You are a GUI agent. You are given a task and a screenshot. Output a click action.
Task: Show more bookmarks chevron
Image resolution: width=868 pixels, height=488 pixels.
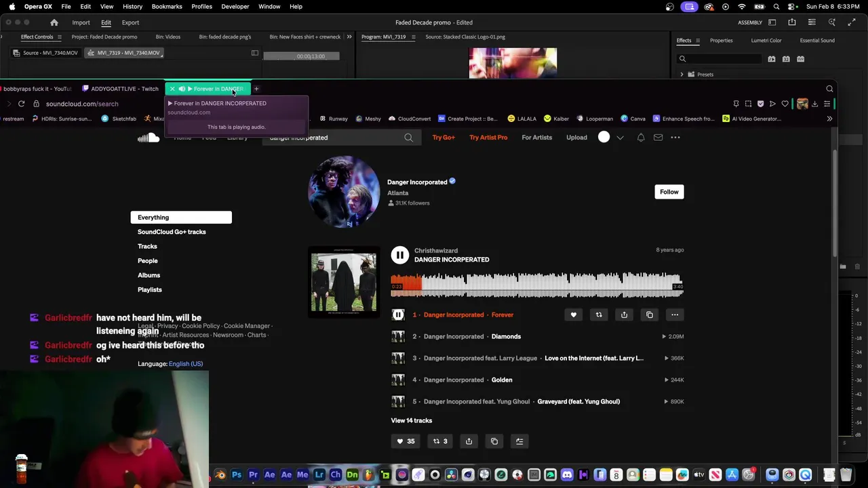tap(829, 119)
